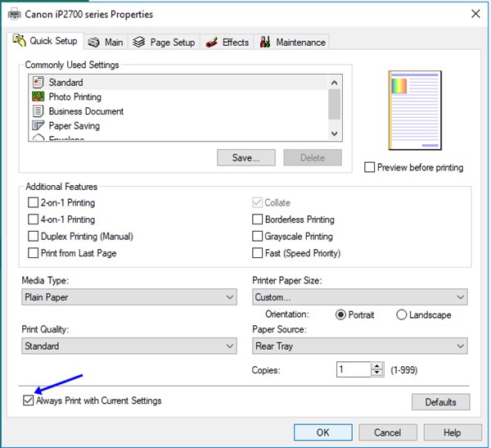The width and height of the screenshot is (491, 448).
Task: Click the Quick Setup tab icon
Action: point(20,40)
